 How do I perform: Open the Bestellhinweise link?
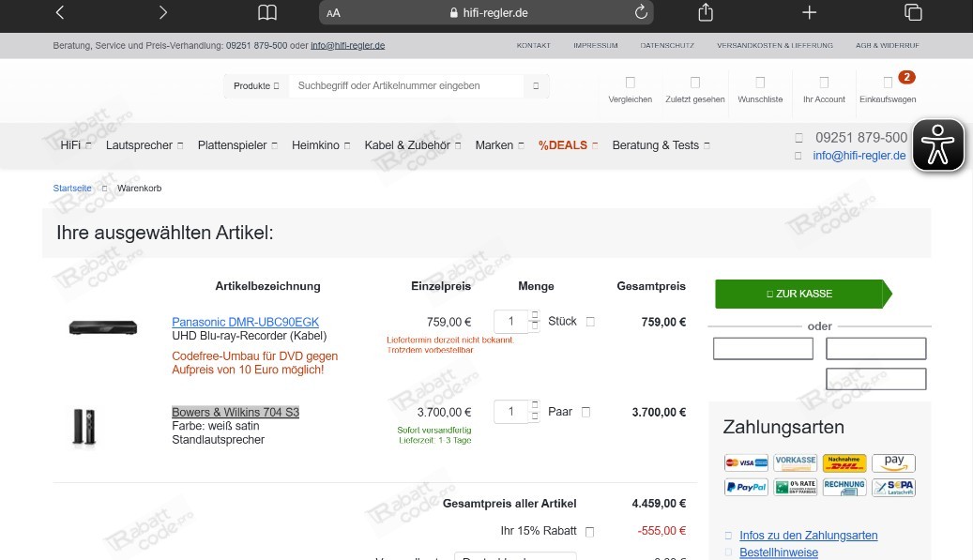pyautogui.click(x=778, y=552)
